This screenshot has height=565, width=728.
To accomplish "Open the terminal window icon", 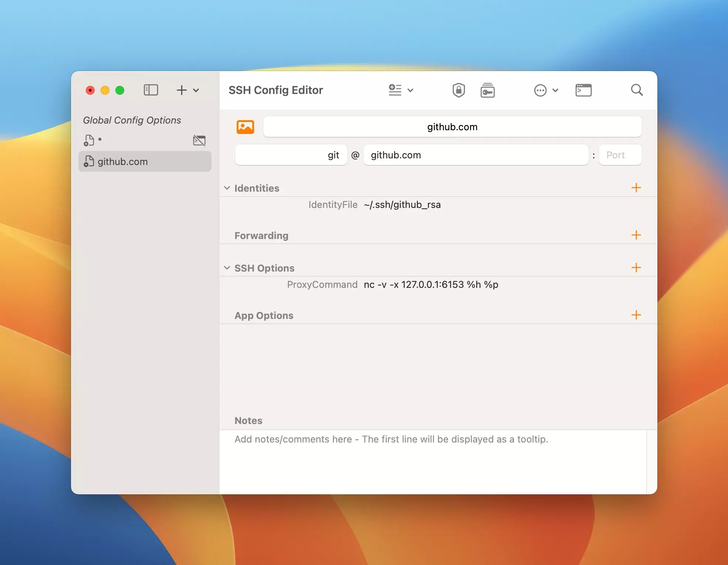I will (x=583, y=90).
